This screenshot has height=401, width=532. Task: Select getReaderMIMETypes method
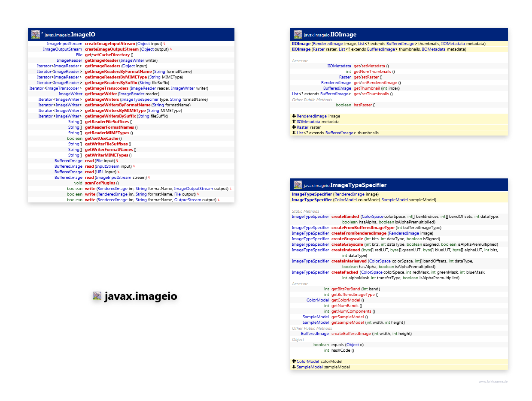pos(106,133)
